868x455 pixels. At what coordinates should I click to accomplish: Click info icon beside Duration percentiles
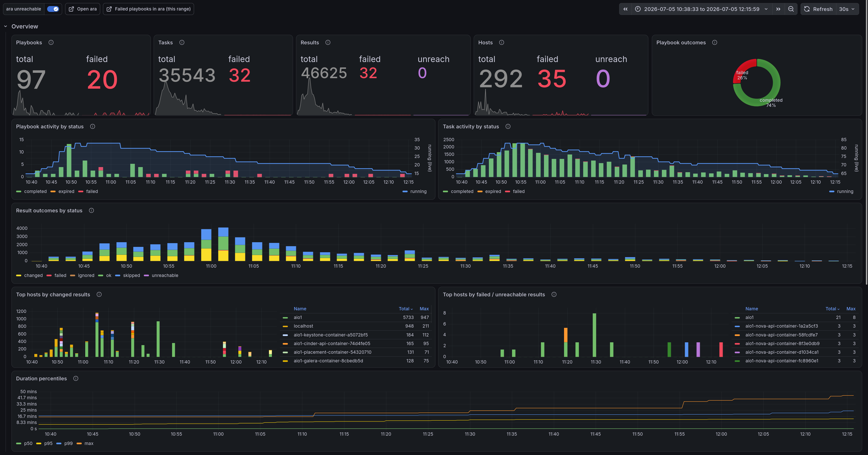coord(76,378)
